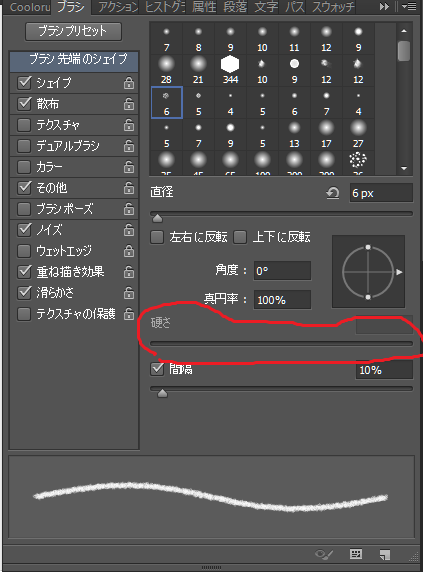This screenshot has height=572, width=423.
Task: Choose the brush tip labeled 21
Action: point(198,70)
